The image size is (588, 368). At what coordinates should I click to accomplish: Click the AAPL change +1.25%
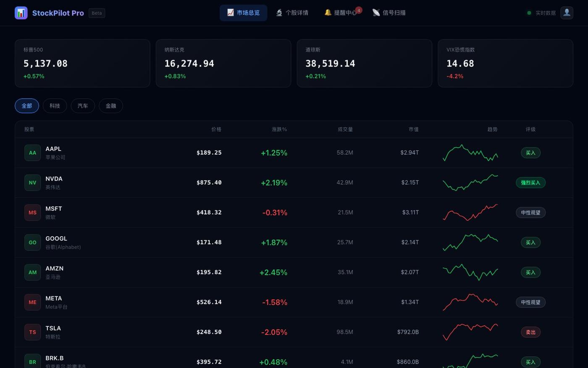tap(274, 153)
